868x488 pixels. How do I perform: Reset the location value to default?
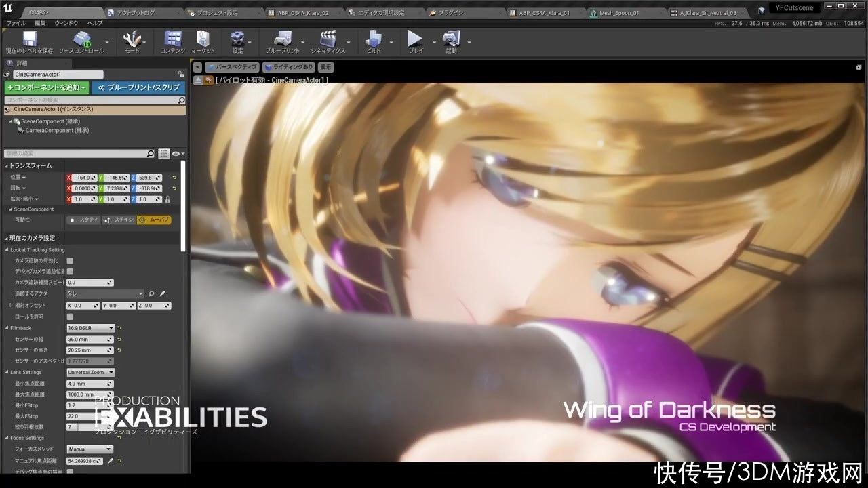174,178
